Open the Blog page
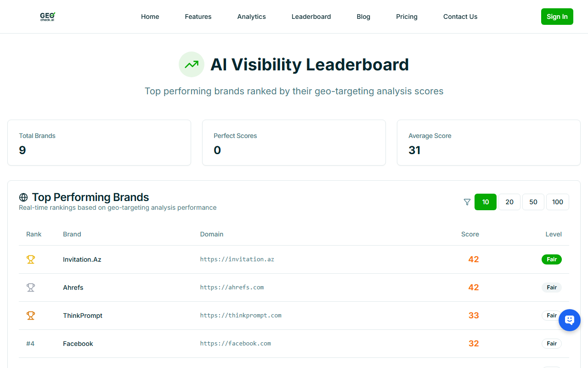588x368 pixels. 363,17
